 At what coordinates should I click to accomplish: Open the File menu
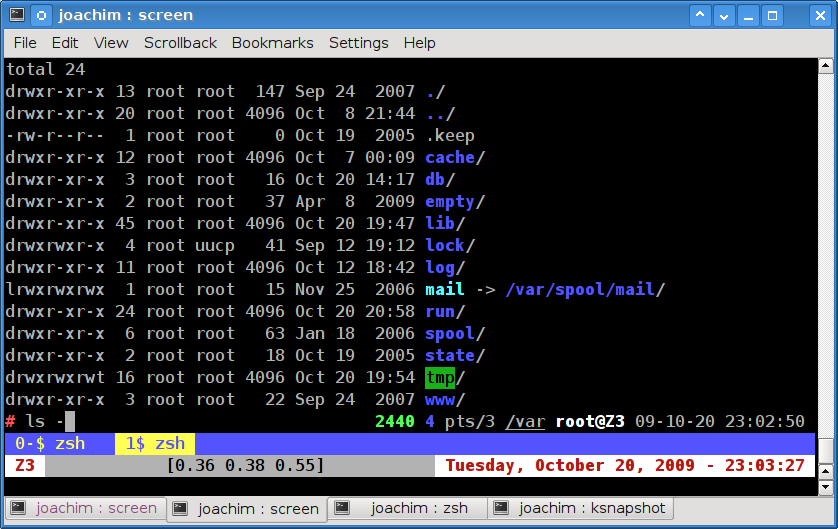[25, 43]
